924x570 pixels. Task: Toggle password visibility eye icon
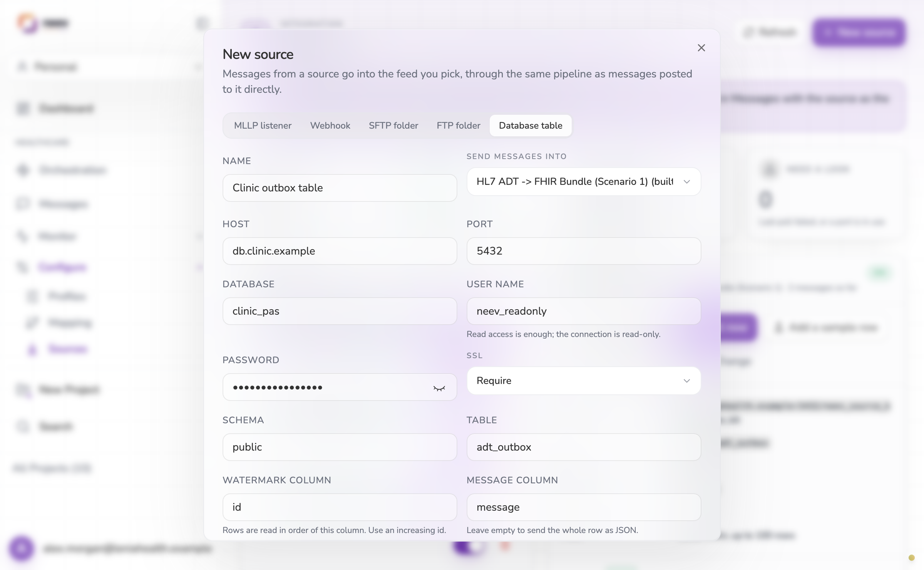point(439,388)
